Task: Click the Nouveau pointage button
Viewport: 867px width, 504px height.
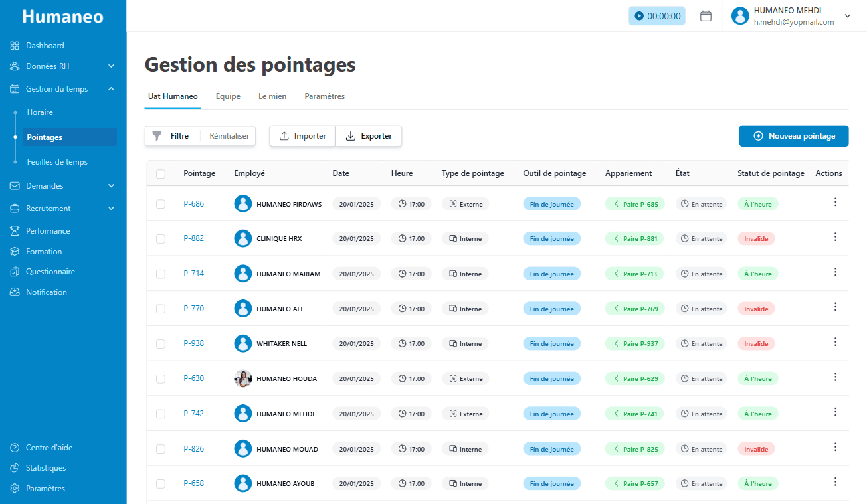Action: [793, 135]
